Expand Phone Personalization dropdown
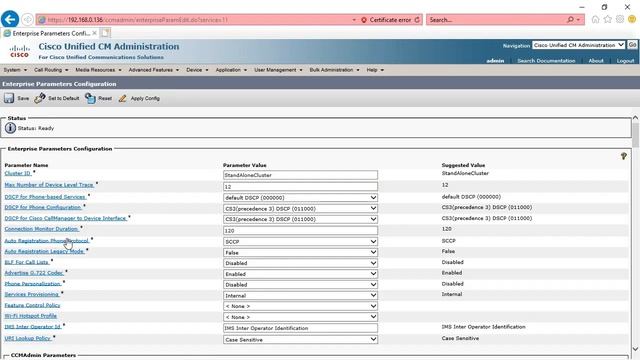 (x=300, y=284)
